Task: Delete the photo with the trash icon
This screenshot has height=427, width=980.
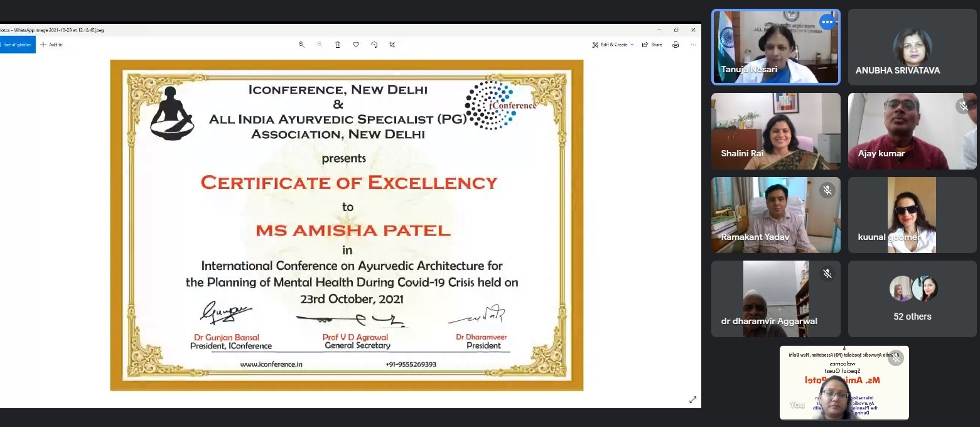Action: 338,45
